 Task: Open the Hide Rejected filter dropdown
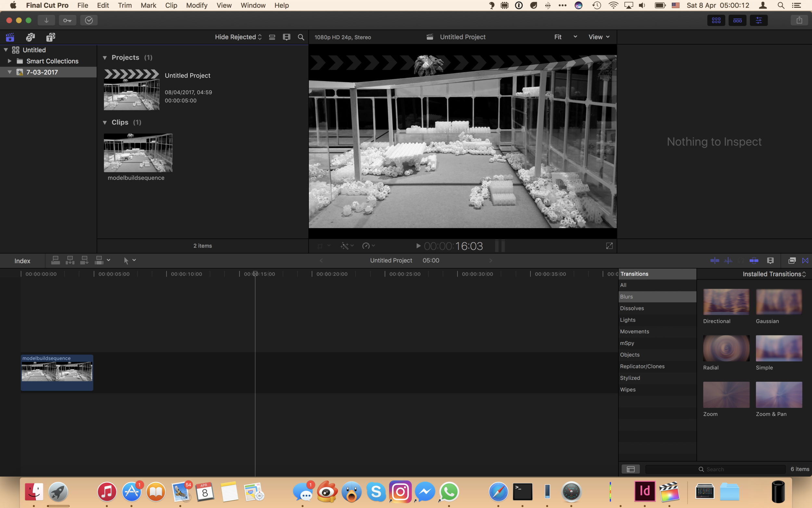pos(238,37)
